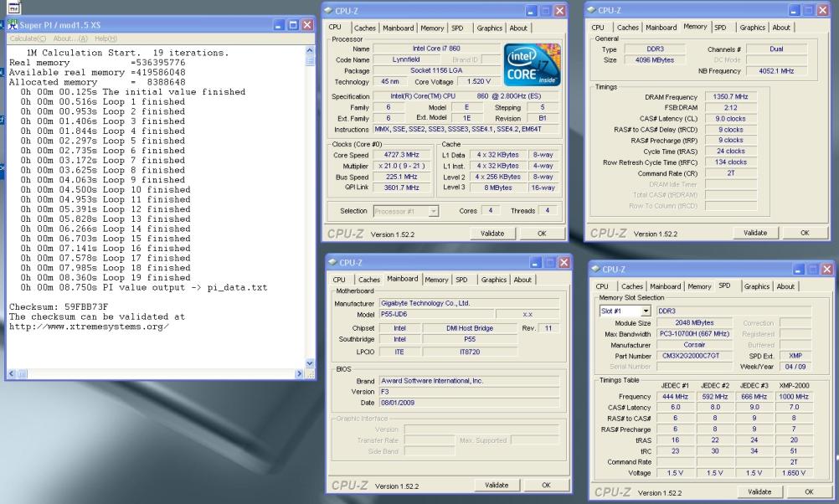839x504 pixels.
Task: Close the CPU-Z Memory window
Action: pyautogui.click(x=823, y=10)
